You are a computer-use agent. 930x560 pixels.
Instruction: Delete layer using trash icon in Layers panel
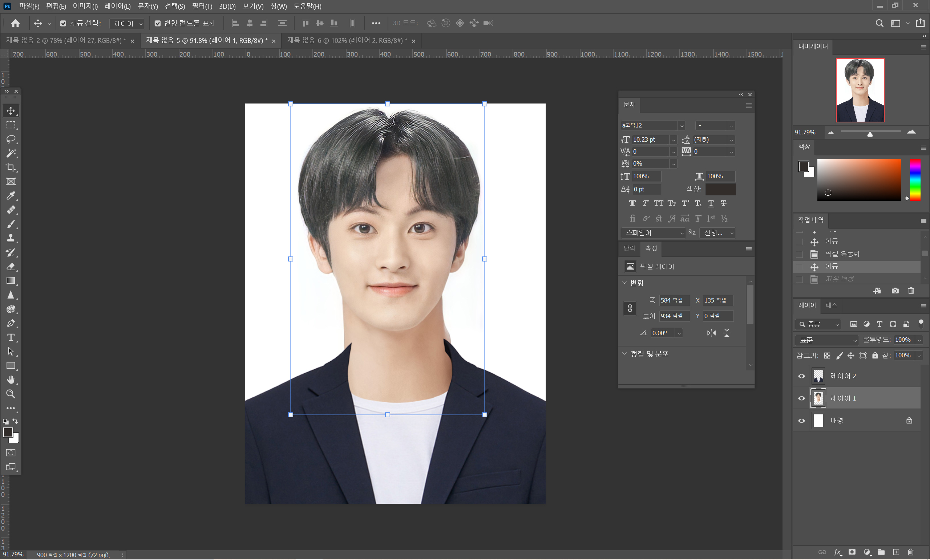pyautogui.click(x=910, y=552)
